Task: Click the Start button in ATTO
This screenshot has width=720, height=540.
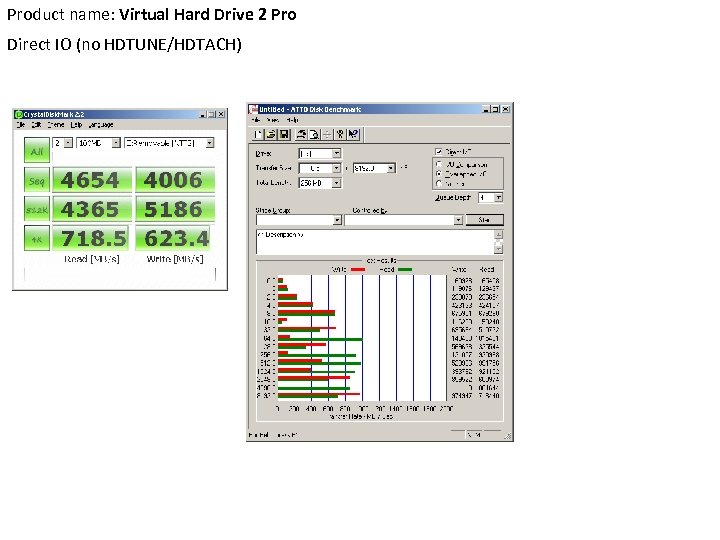Action: tap(484, 220)
